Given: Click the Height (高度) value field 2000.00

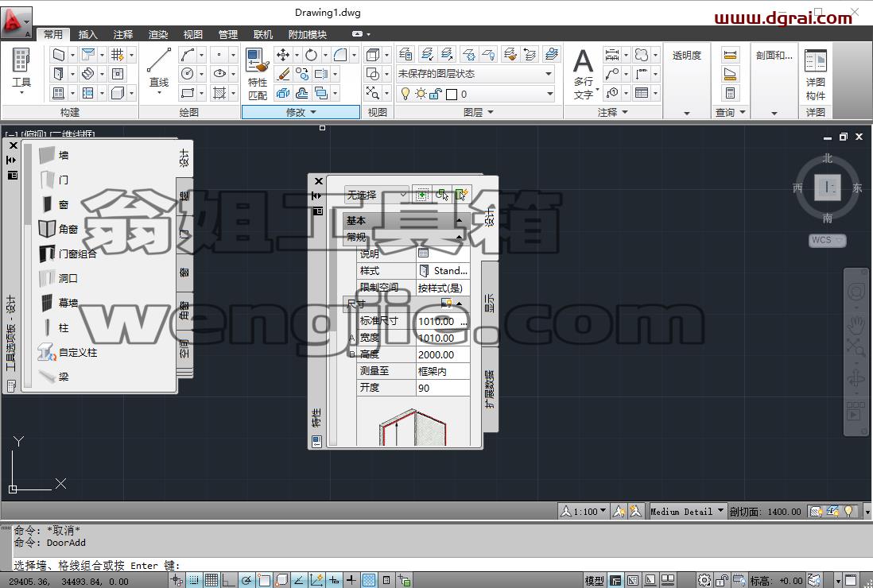Looking at the screenshot, I should [x=443, y=354].
